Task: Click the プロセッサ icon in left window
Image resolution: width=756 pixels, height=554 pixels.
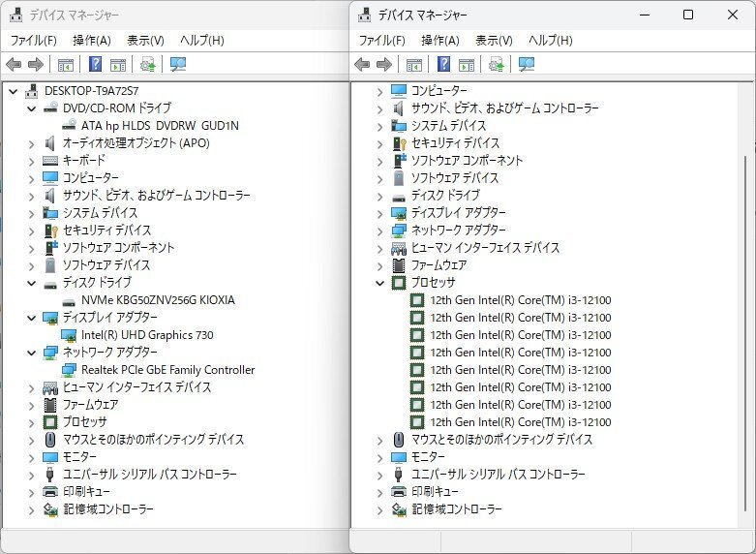Action: [50, 421]
